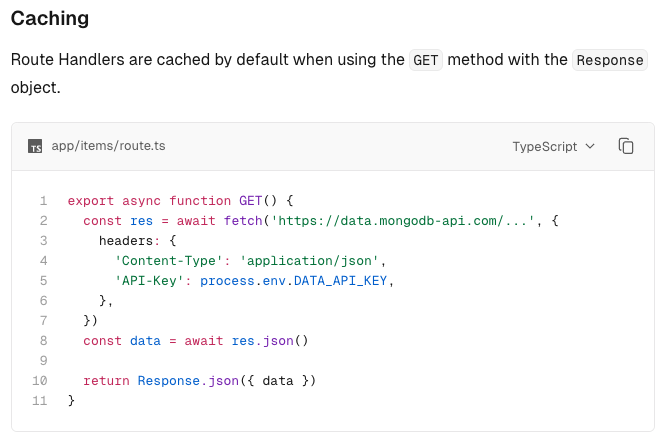The width and height of the screenshot is (666, 441).
Task: Click the copy code icon
Action: pos(626,146)
